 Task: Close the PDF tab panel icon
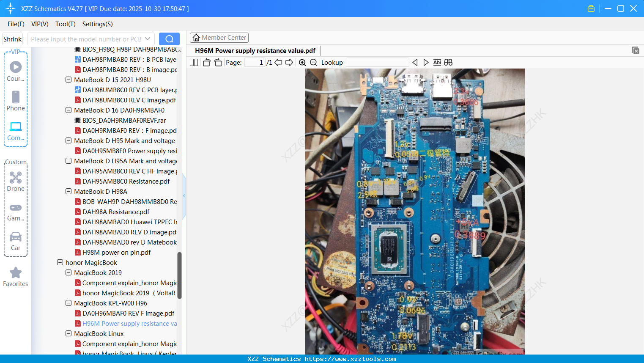pos(636,50)
